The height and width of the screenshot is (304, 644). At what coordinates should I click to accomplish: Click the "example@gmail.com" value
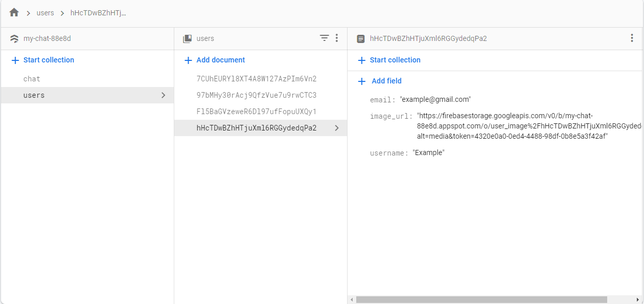click(x=435, y=99)
